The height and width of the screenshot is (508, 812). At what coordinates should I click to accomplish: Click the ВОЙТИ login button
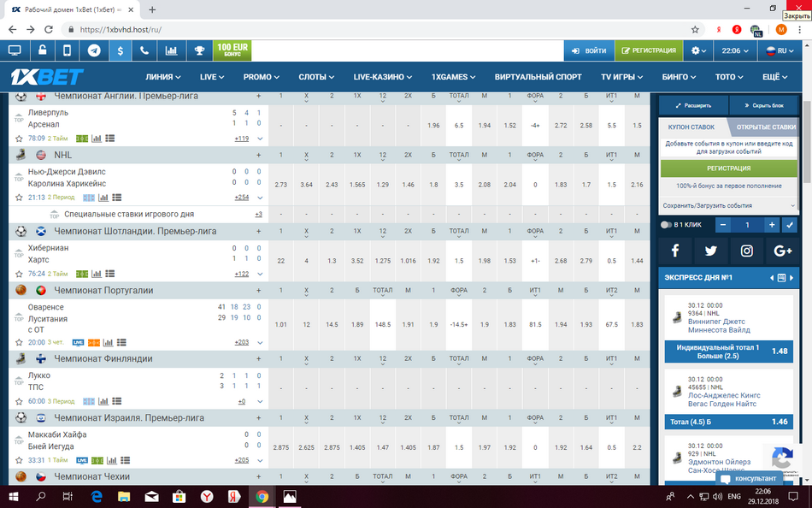[589, 50]
